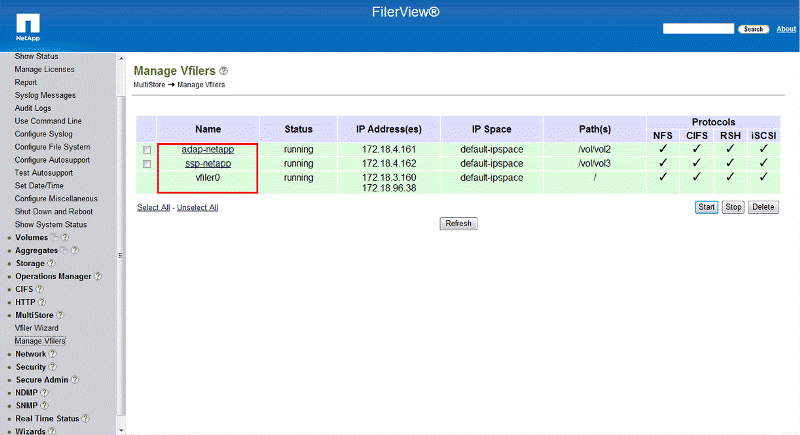Open the NetApp logo in header
This screenshot has height=435, width=800.
click(28, 27)
